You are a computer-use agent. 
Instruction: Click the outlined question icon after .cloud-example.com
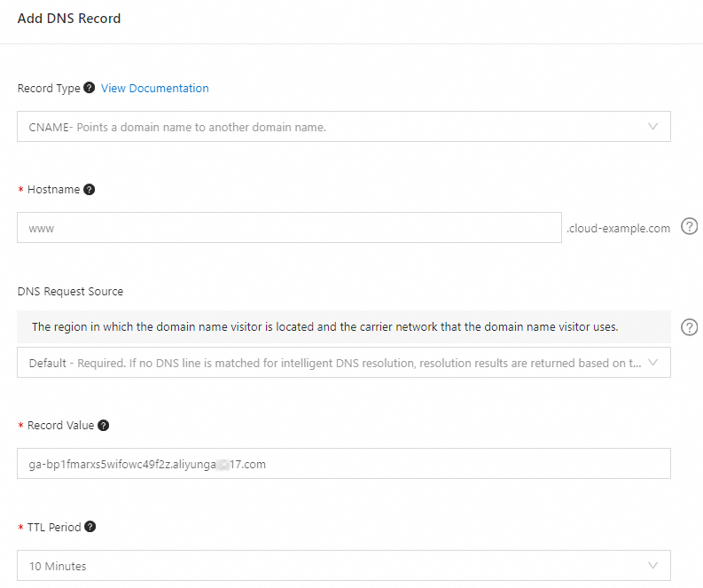pos(689,227)
